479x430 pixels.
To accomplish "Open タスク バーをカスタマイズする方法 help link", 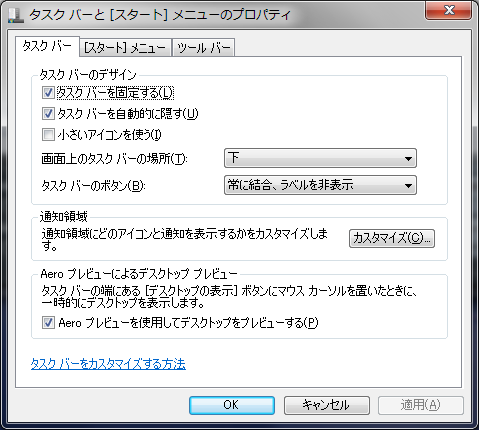I will [x=108, y=364].
